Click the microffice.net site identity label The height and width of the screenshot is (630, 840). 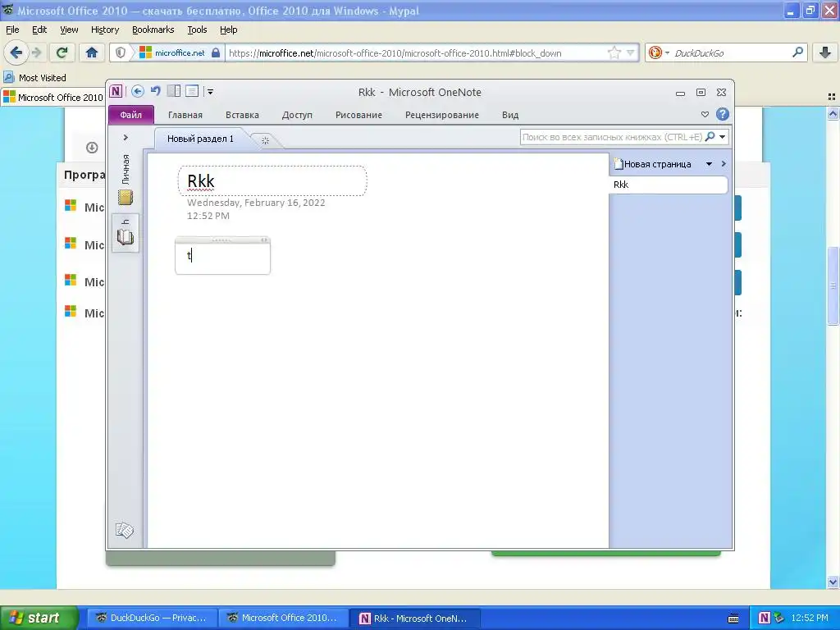[180, 52]
